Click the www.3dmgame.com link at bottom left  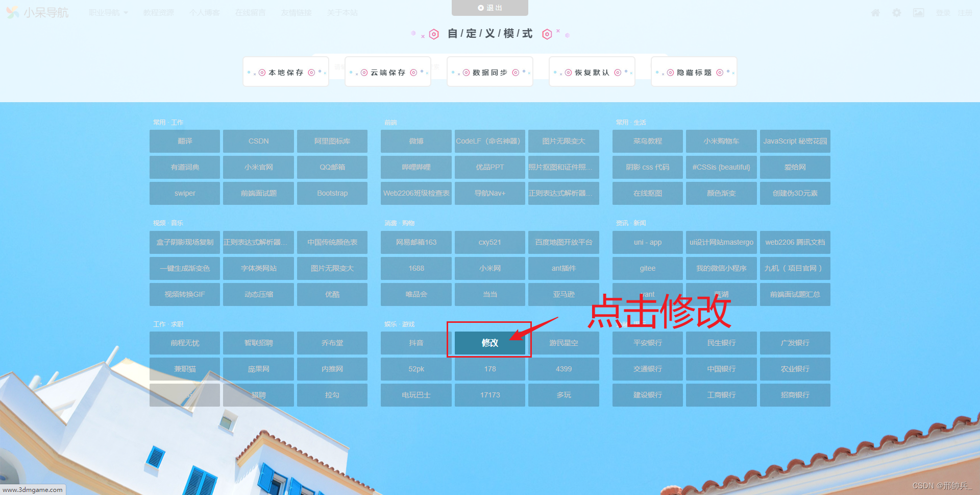(33, 489)
